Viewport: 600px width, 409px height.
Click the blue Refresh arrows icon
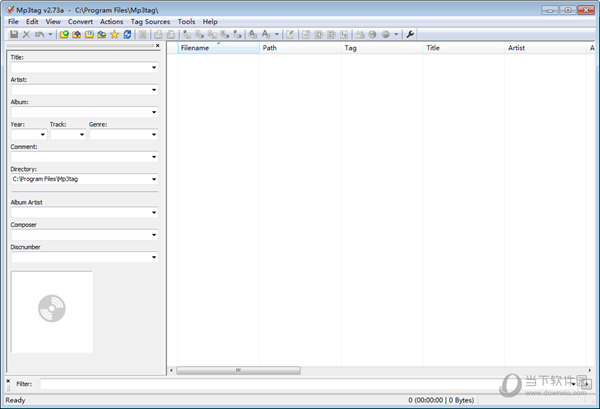click(127, 34)
